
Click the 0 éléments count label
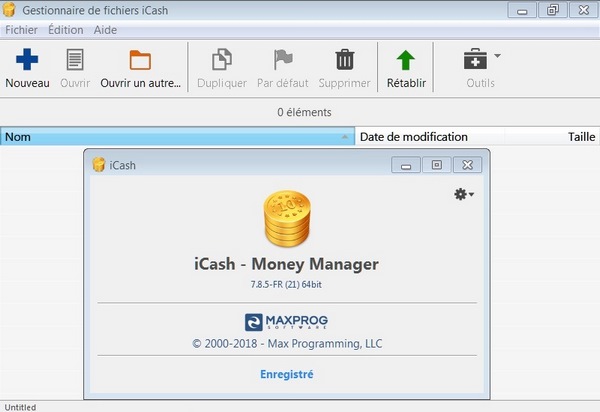click(x=304, y=112)
